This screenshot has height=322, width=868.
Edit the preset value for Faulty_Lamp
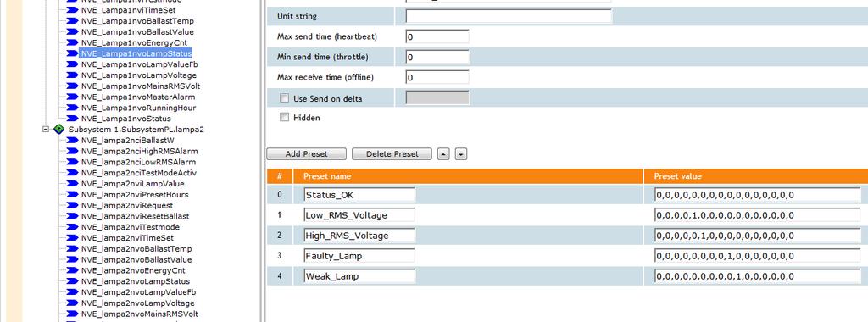[x=757, y=256]
